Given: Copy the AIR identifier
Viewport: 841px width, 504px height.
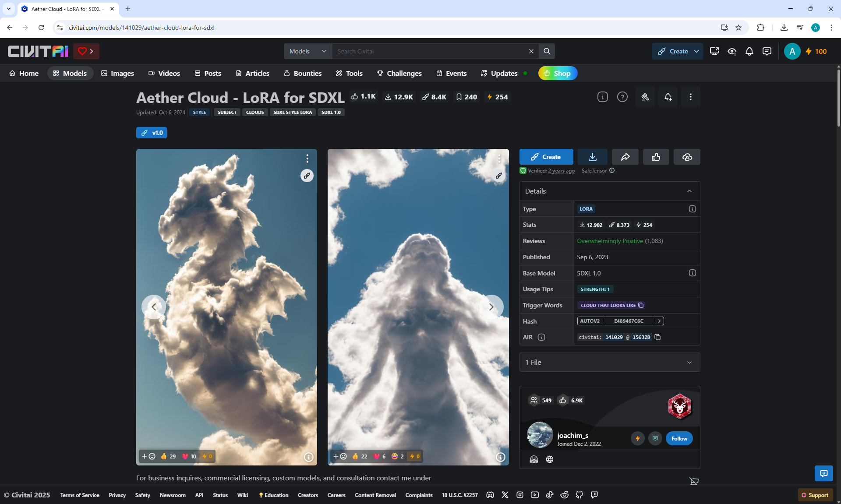Looking at the screenshot, I should [657, 337].
